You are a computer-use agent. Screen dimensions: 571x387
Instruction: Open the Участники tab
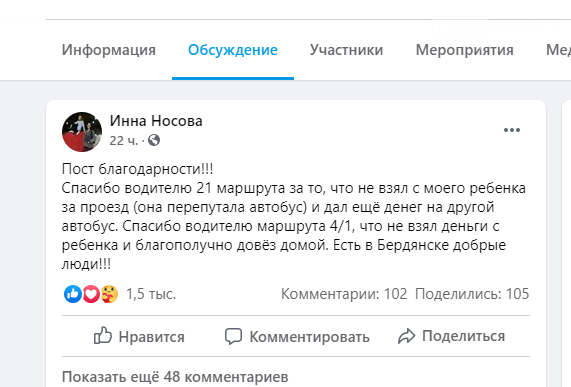[346, 50]
